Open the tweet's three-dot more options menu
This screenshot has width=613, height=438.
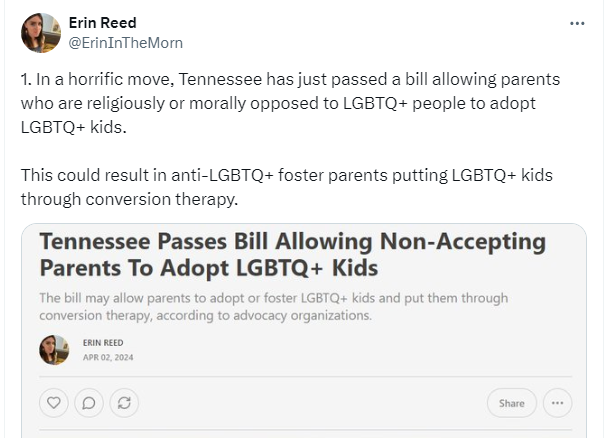tap(577, 23)
